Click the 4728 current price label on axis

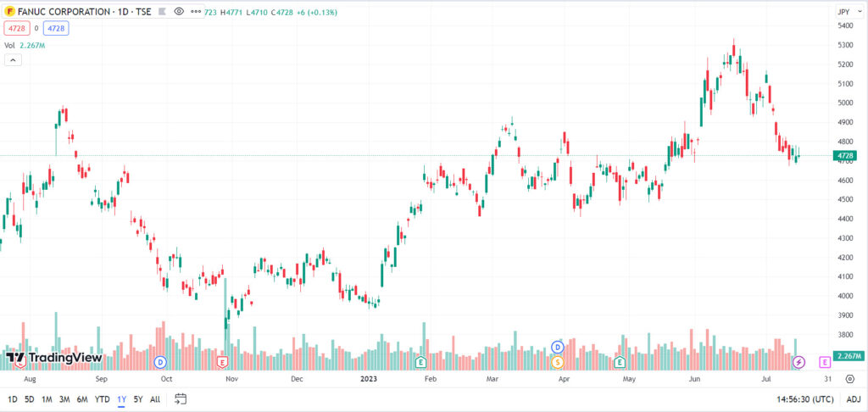(844, 156)
